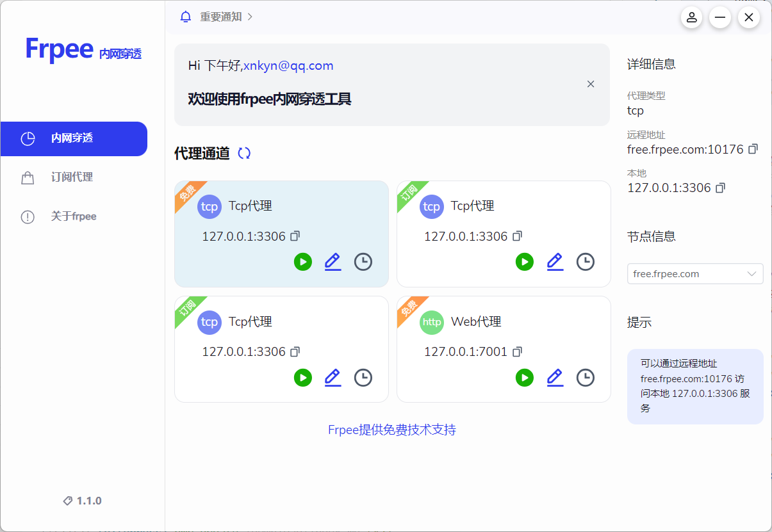Screen dimensions: 772x532
Task: Select the Web代理 card title
Action: coord(476,321)
